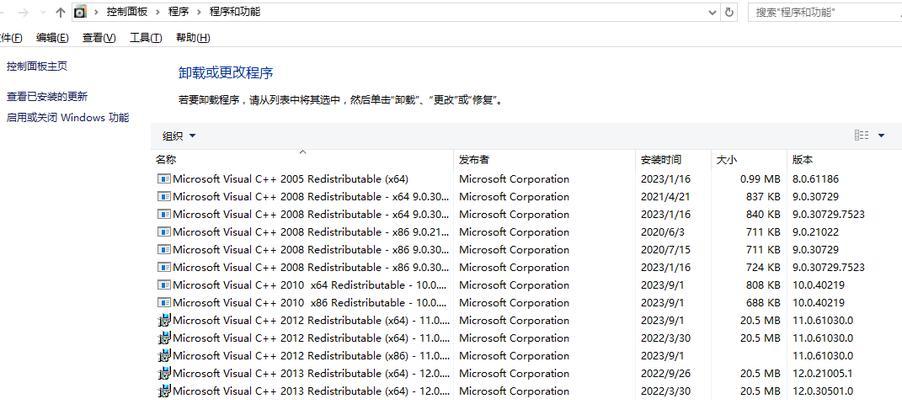This screenshot has width=902, height=400.
Task: Select Microsoft Visual C++ 2005 Redistributable (x64) name
Action: point(291,179)
